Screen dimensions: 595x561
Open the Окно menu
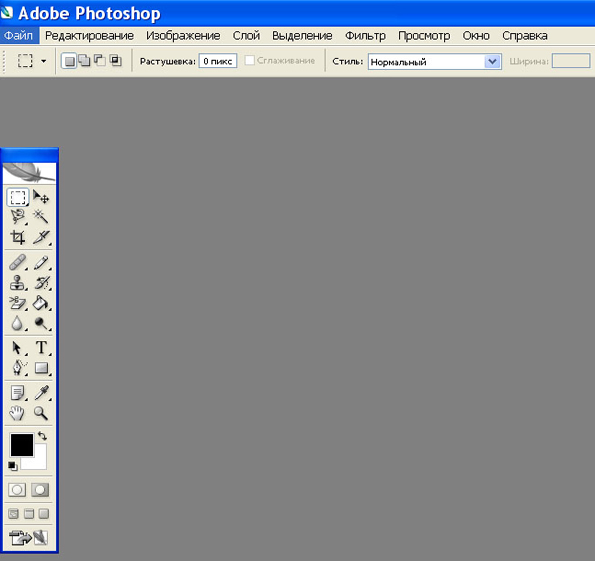pos(476,36)
